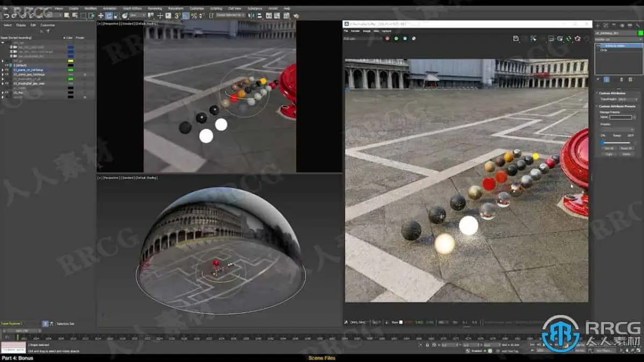Open the Mirror tool

(251, 16)
